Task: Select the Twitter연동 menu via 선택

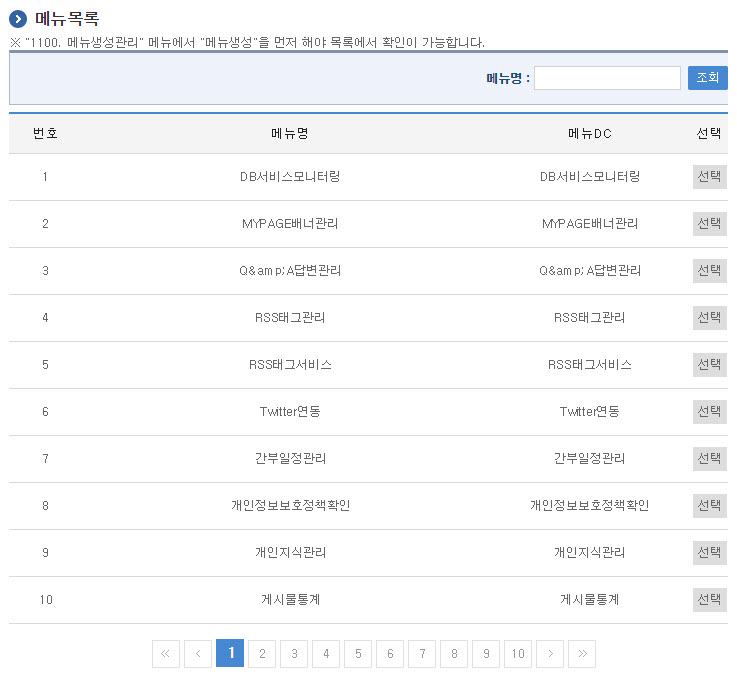Action: click(709, 412)
